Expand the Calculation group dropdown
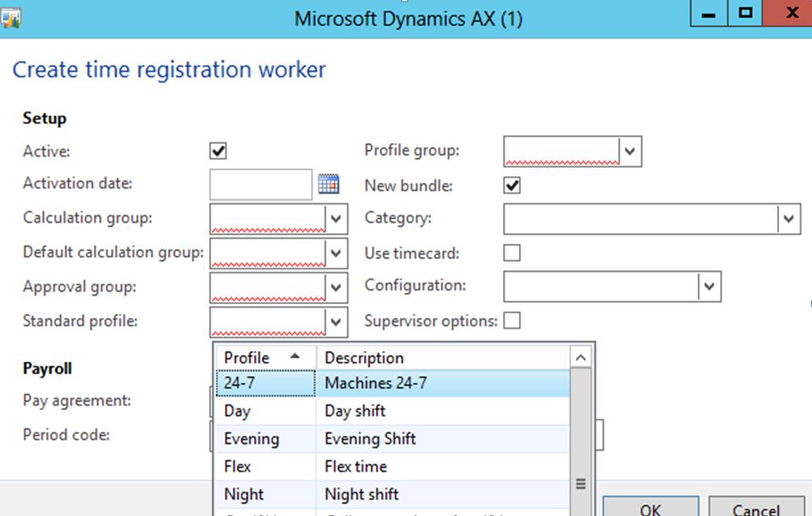 click(337, 219)
